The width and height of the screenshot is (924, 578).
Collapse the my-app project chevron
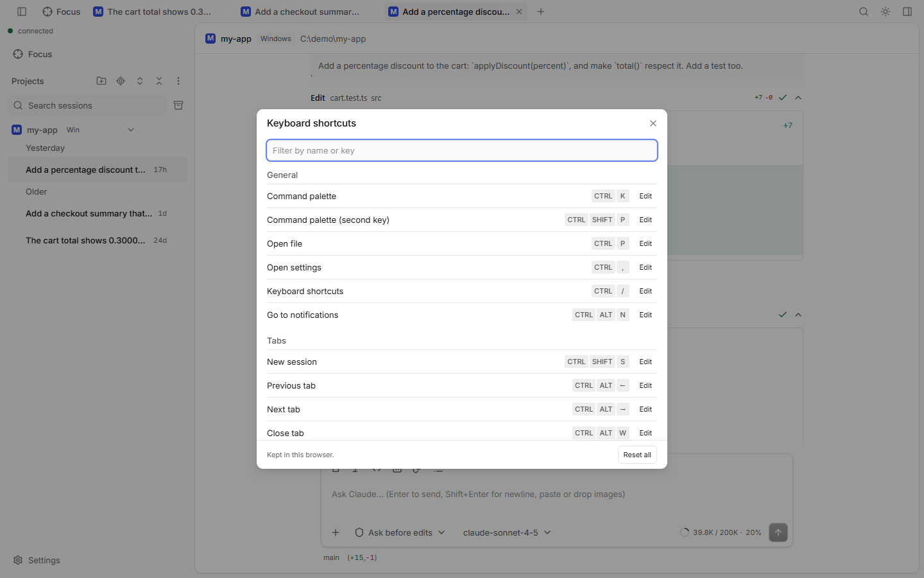tap(131, 130)
